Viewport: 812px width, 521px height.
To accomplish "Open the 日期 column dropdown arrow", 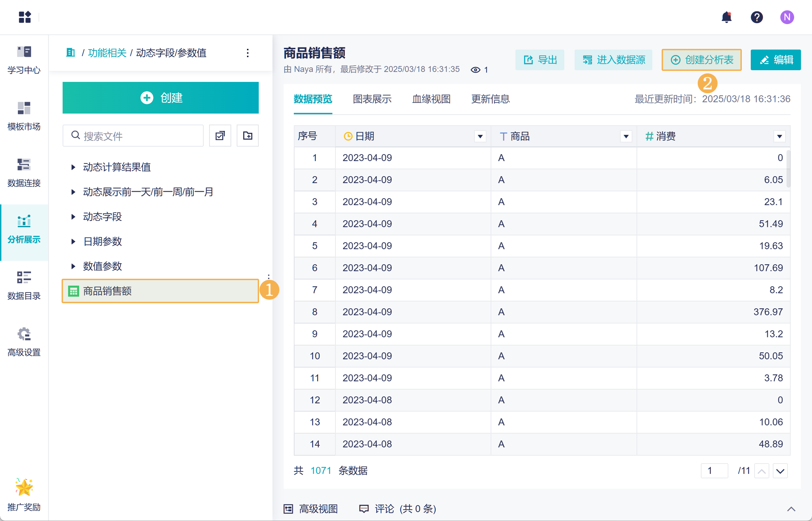I will pyautogui.click(x=480, y=137).
